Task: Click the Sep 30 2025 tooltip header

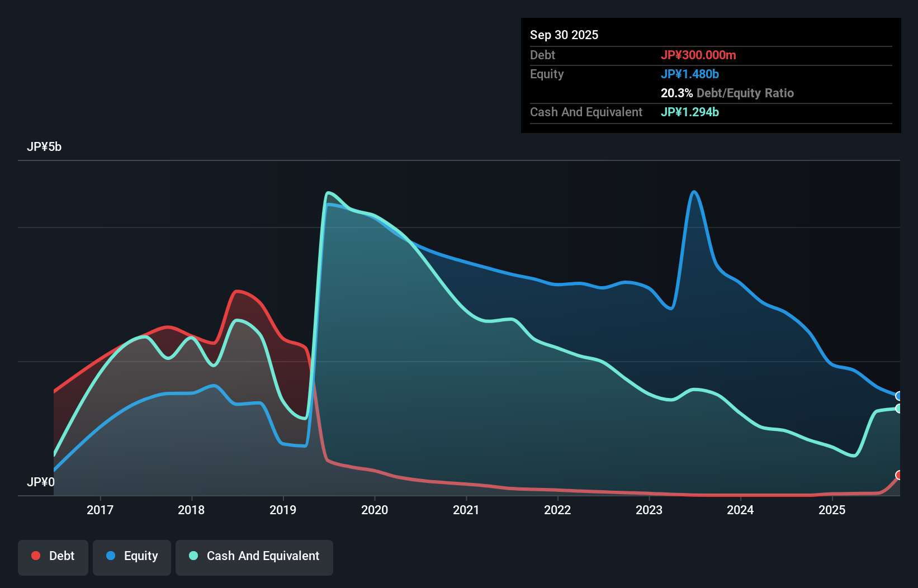Action: click(x=564, y=35)
